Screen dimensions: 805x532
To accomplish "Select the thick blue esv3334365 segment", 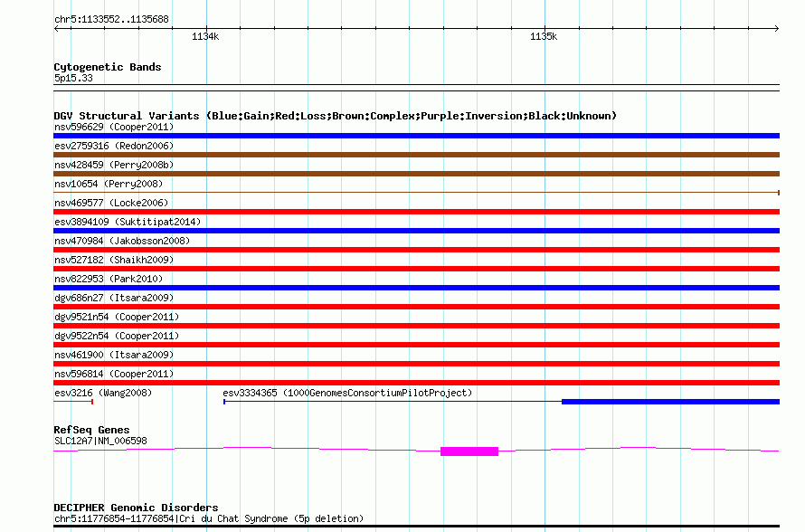I will tap(670, 402).
